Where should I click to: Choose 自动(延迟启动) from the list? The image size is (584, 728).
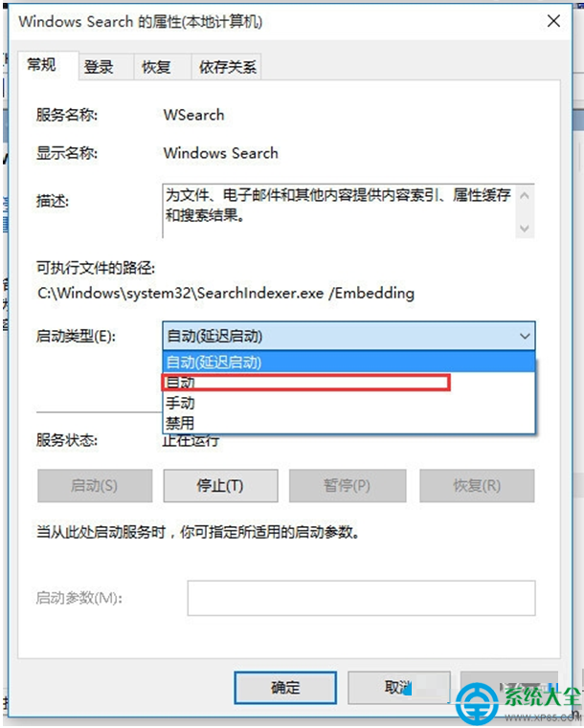click(348, 362)
